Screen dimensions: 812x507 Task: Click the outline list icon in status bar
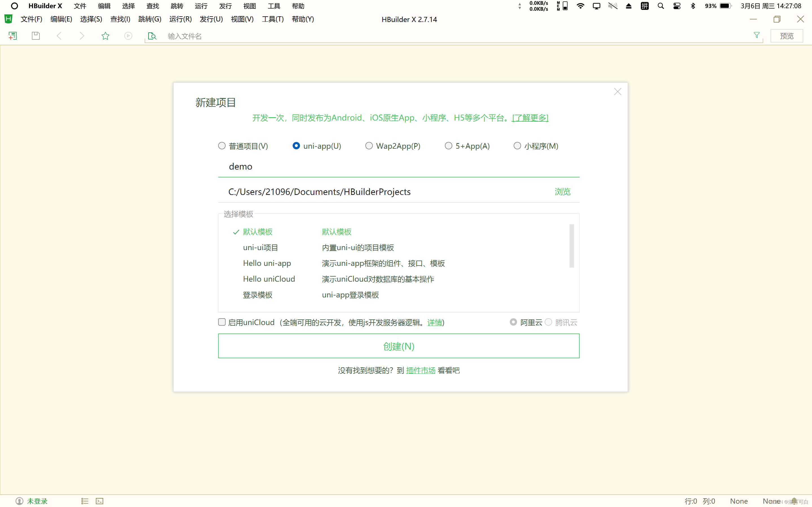tap(85, 501)
